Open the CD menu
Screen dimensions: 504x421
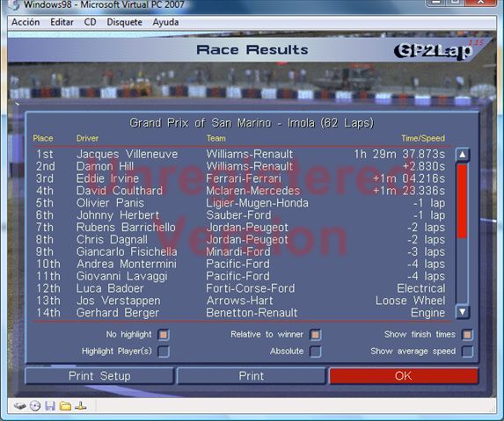pyautogui.click(x=90, y=22)
